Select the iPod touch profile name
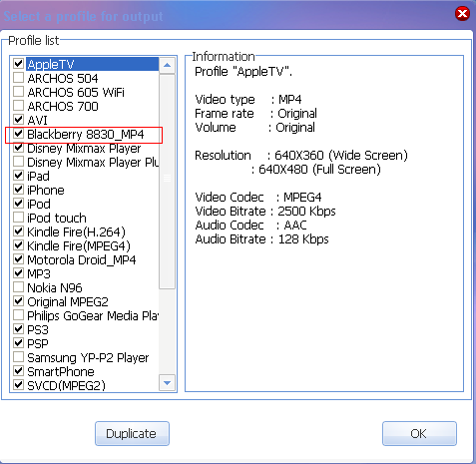476x464 pixels. [57, 219]
